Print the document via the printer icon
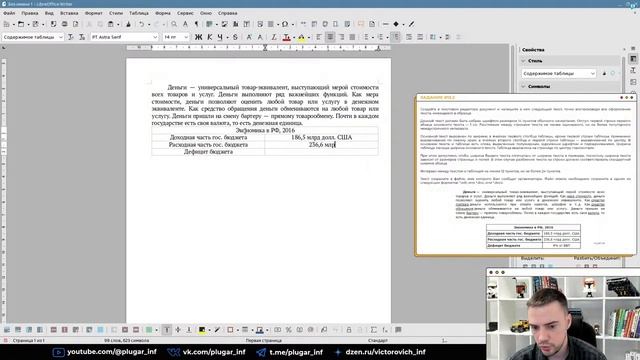This screenshot has height=360, width=640. [64, 24]
